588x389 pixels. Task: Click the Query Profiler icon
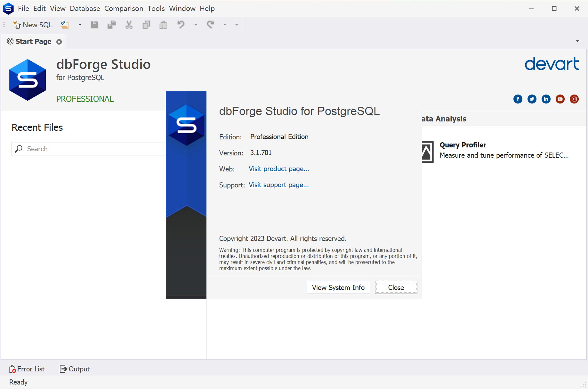coord(427,152)
